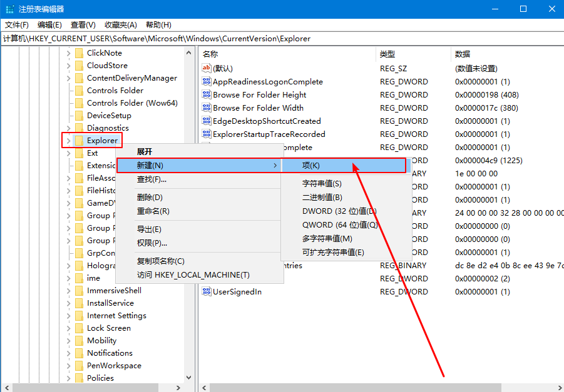Click the Browse For Folder Height icon
564x392 pixels.
pyautogui.click(x=207, y=94)
